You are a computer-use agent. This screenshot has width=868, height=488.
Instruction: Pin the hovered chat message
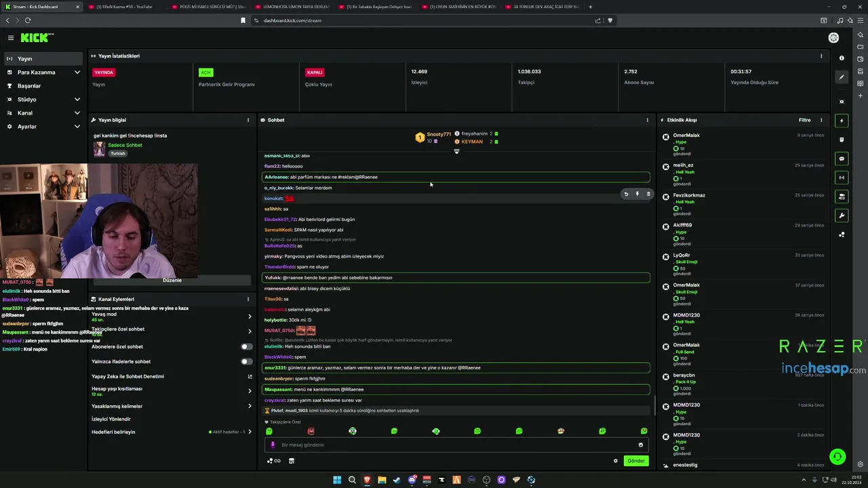(x=637, y=194)
